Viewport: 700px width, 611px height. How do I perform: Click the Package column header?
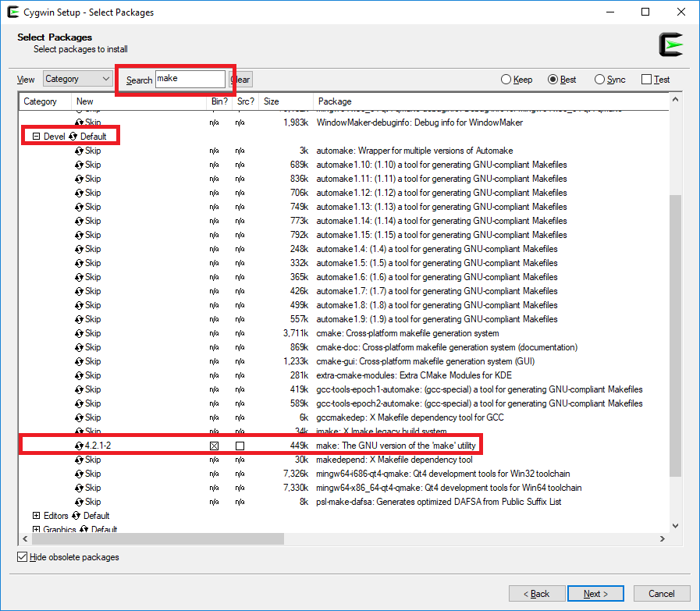tap(335, 101)
